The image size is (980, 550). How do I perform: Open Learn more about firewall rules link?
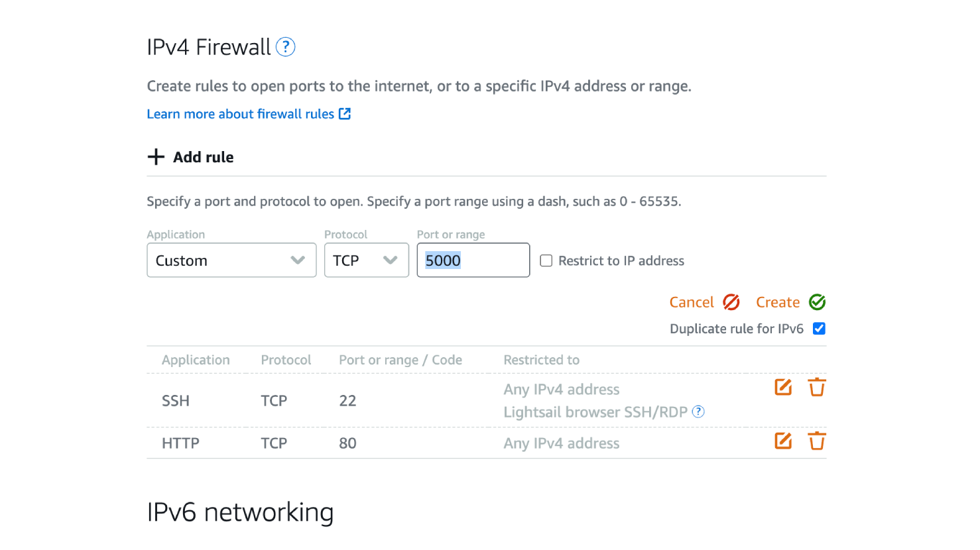click(x=240, y=114)
